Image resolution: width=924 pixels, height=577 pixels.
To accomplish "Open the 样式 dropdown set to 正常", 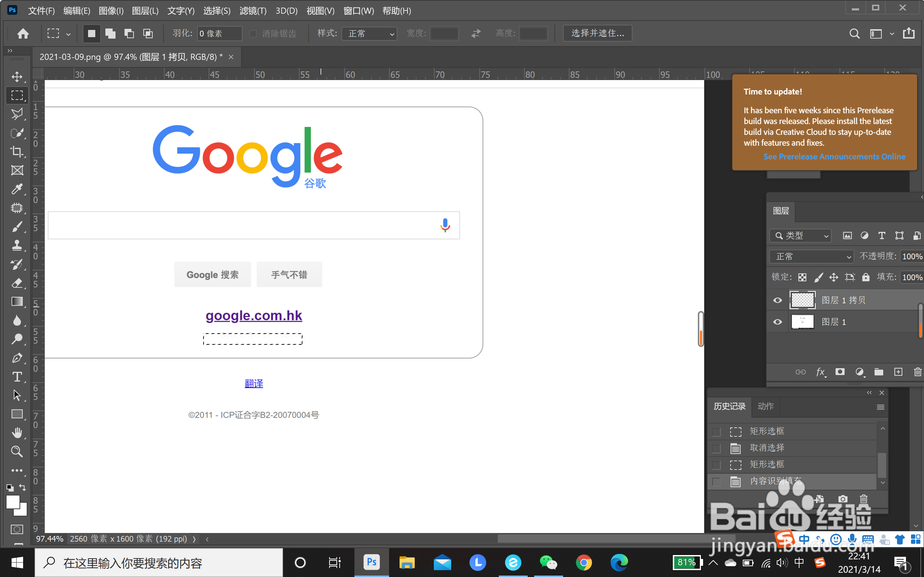I will pyautogui.click(x=369, y=34).
